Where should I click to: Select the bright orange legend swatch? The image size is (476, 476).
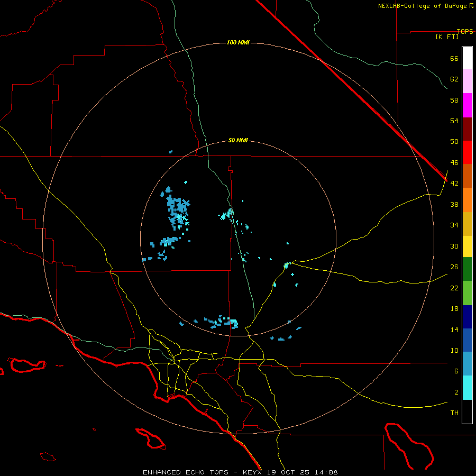pos(467,200)
